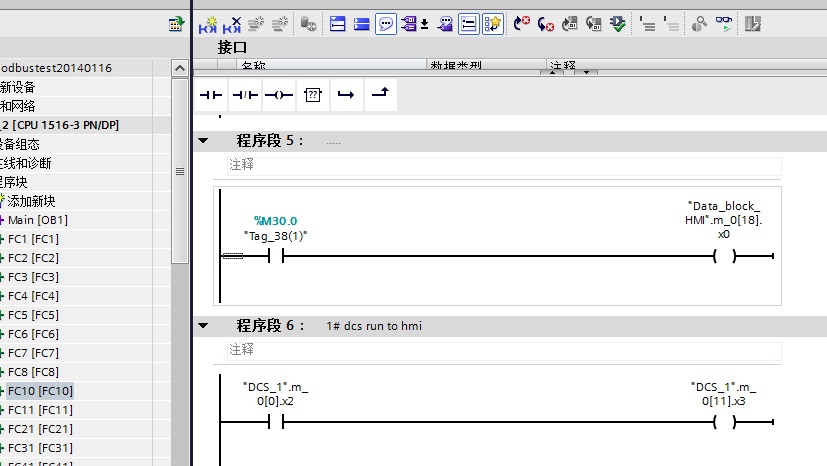Insert a normally closed contact
This screenshot has width=827, height=466.
coord(245,95)
